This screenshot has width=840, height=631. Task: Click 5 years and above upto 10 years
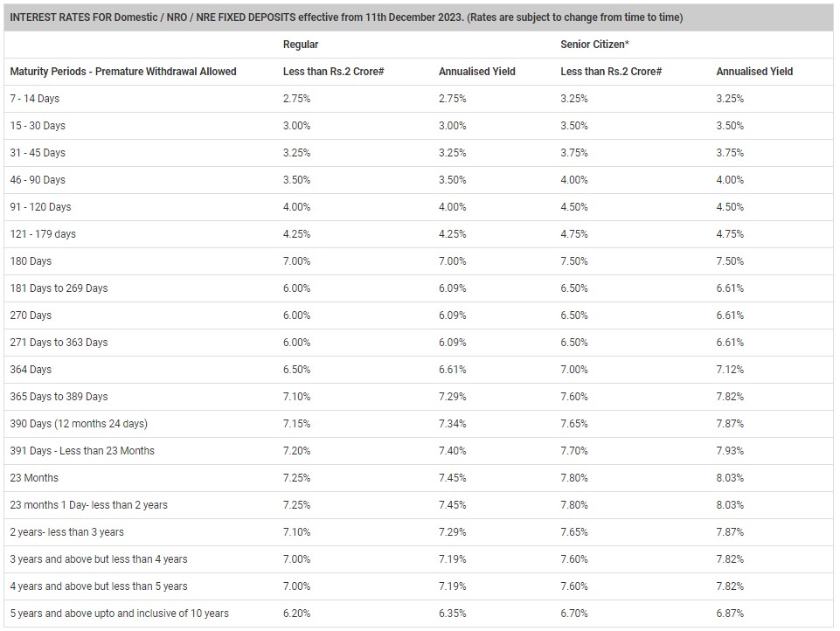pos(120,614)
